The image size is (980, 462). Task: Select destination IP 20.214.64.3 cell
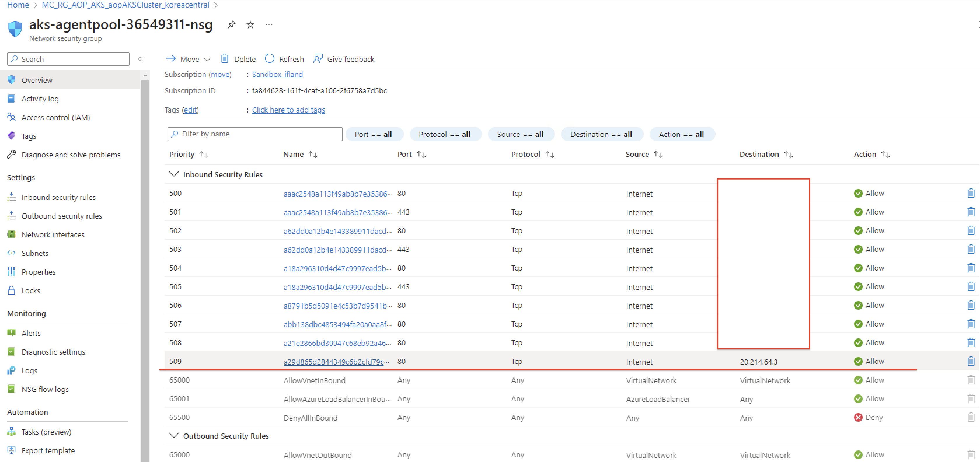tap(758, 362)
